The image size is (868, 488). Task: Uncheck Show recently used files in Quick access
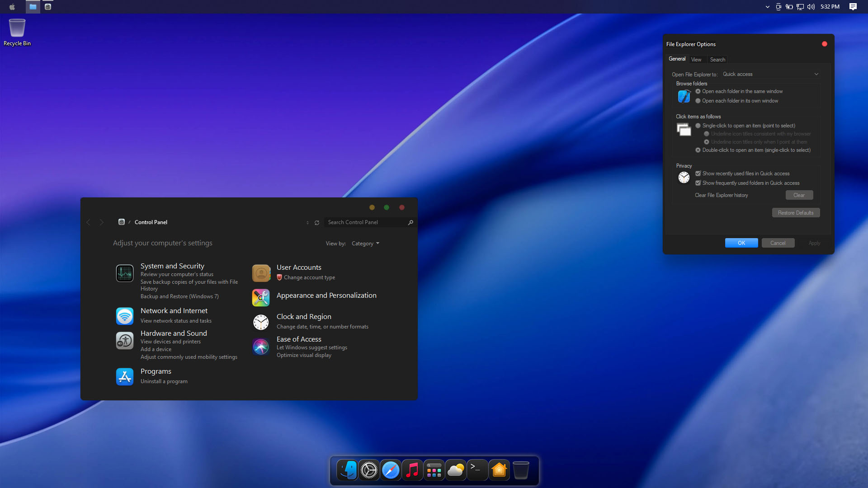coord(698,173)
